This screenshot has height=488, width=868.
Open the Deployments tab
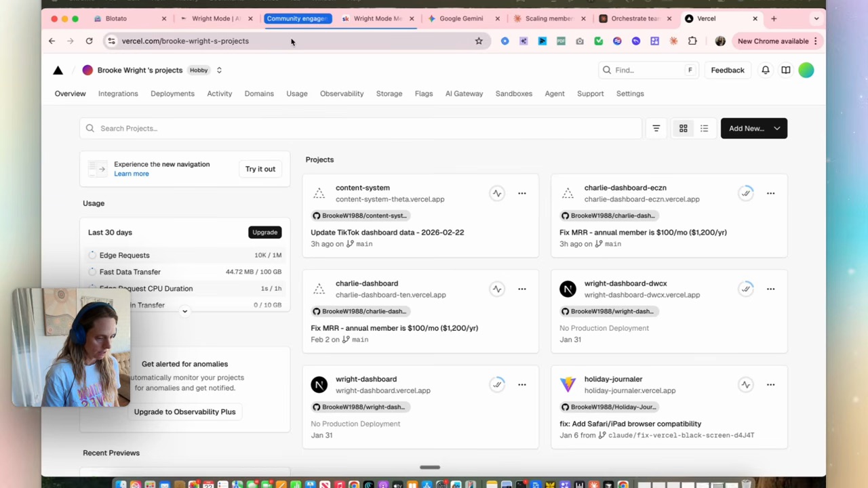[x=172, y=94]
